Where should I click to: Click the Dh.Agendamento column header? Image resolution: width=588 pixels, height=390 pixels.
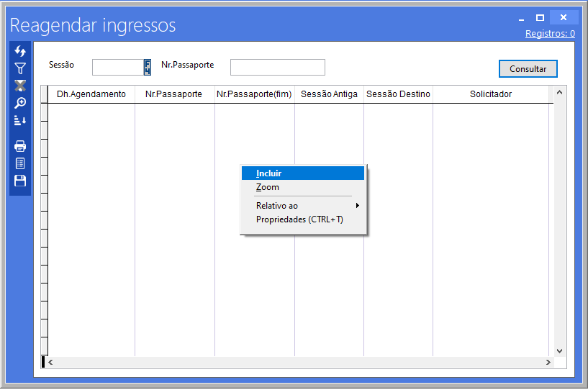(x=91, y=94)
